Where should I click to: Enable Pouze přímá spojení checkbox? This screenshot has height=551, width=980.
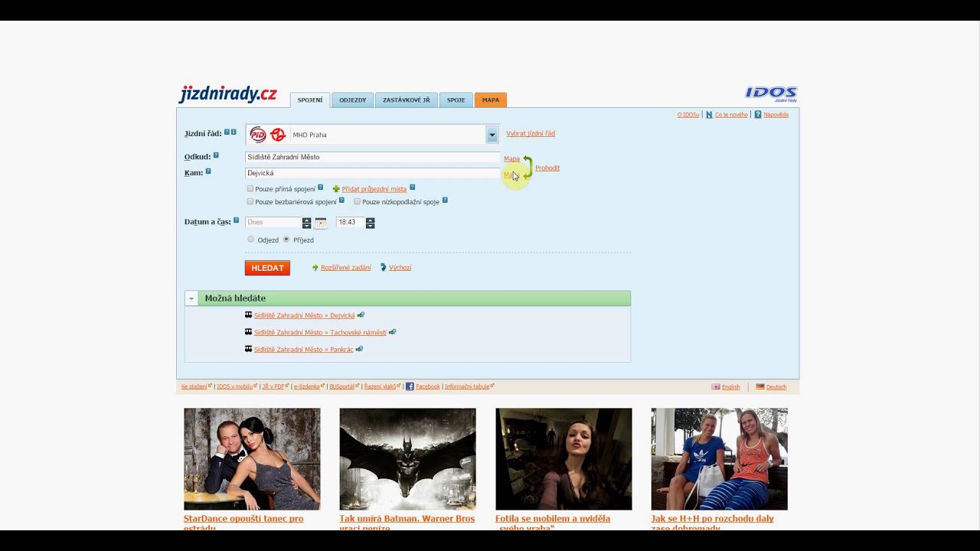click(250, 188)
